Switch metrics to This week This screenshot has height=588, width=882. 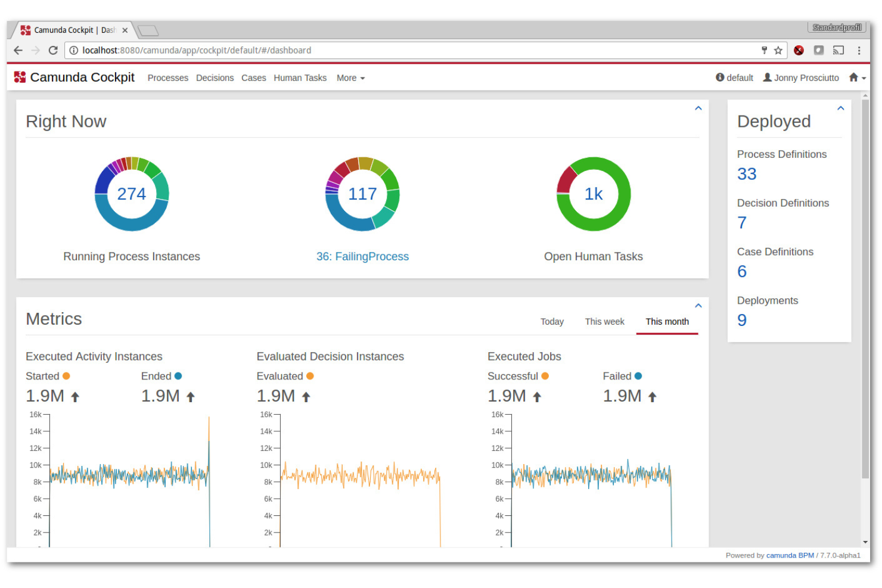605,322
